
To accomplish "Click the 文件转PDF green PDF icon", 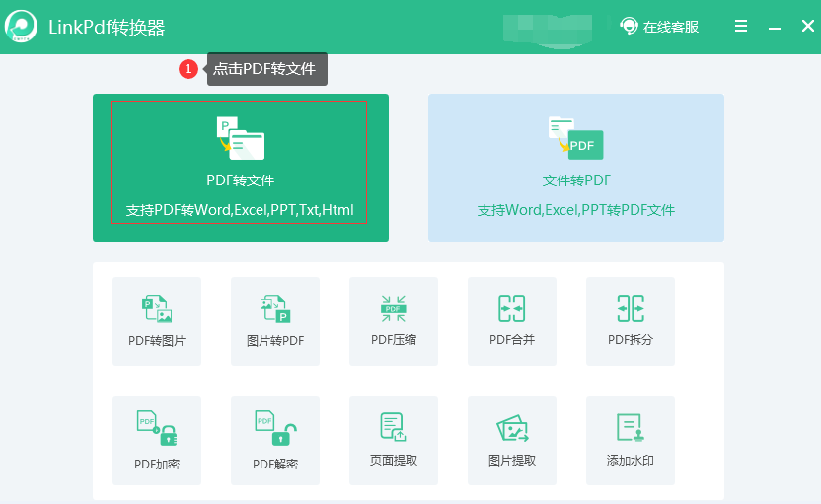I will pos(576,138).
